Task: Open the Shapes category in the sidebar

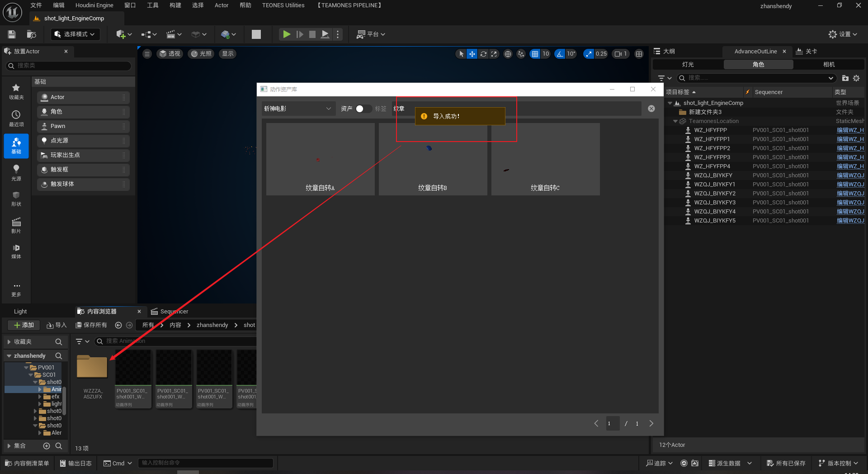Action: tap(16, 199)
